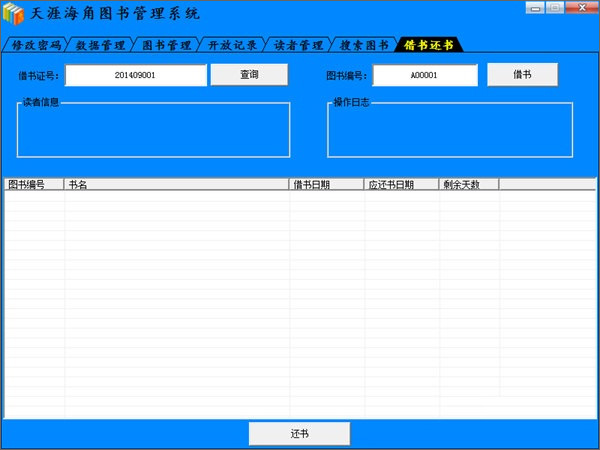Screen dimensions: 600x450
Task: Select the 读者管理 tab
Action: click(298, 45)
